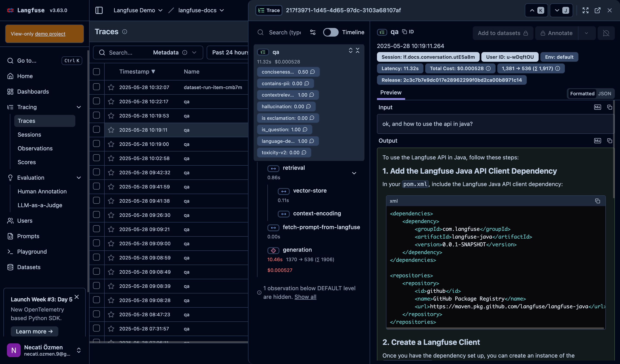Open Sessions in the sidebar

click(x=29, y=134)
